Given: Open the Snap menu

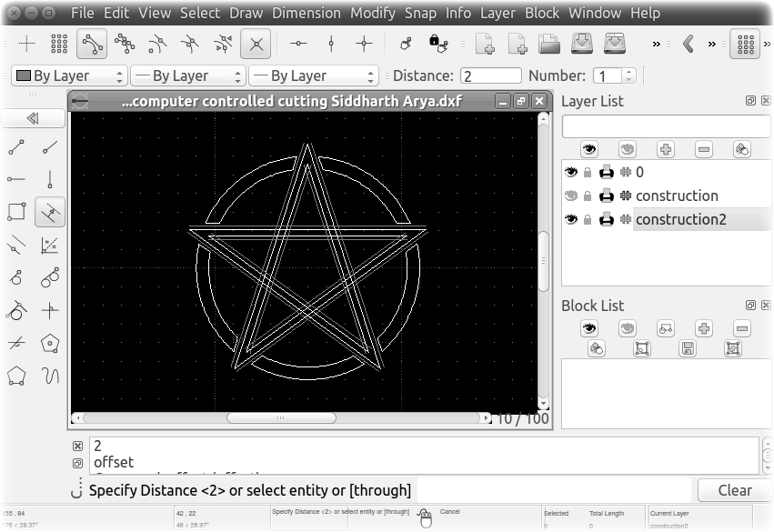Looking at the screenshot, I should 420,13.
